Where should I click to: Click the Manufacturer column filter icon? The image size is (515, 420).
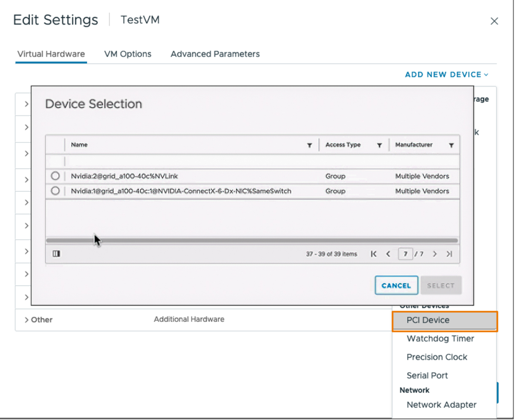[x=451, y=145]
